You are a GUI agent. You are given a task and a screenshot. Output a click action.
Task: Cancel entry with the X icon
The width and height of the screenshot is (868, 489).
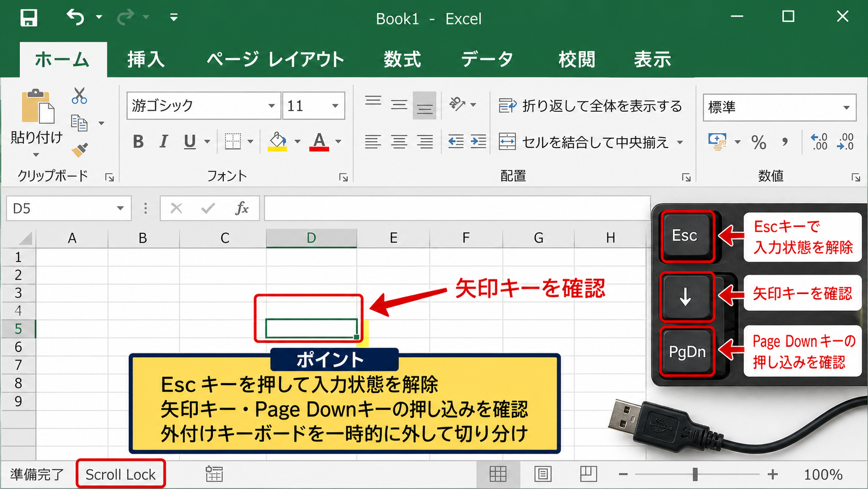(x=177, y=208)
